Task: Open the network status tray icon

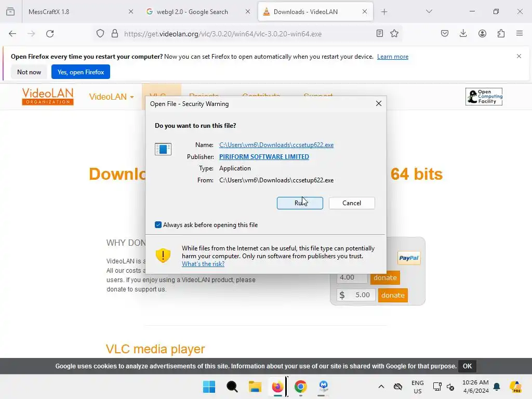Action: 437,387
